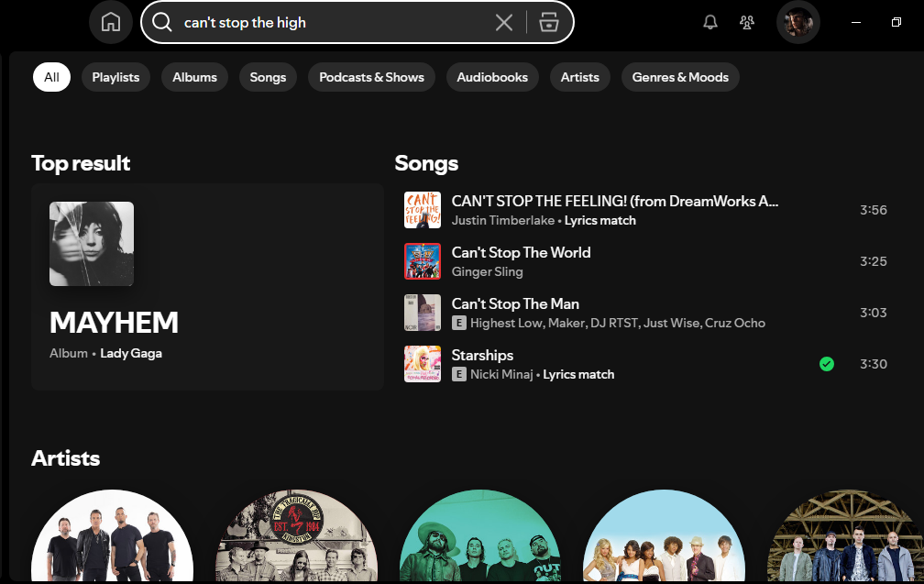Clear the search field text
Viewport: 924px width, 584px height.
point(504,22)
